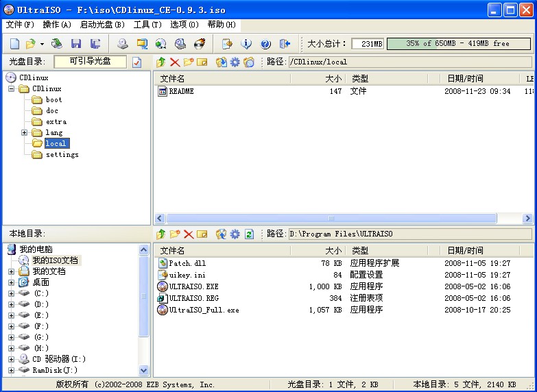Click the gear icon in the 本地目录 toolbar
This screenshot has width=537, height=392.
(235, 234)
